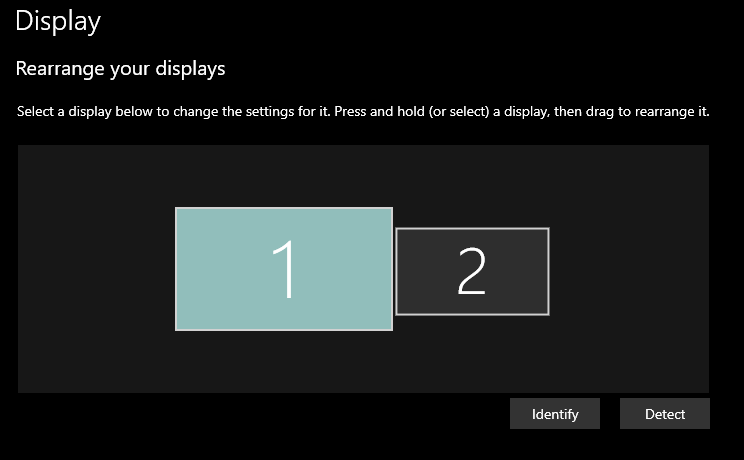Click the word "Select" starting the instructions
Image resolution: width=744 pixels, height=460 pixels.
[x=36, y=111]
